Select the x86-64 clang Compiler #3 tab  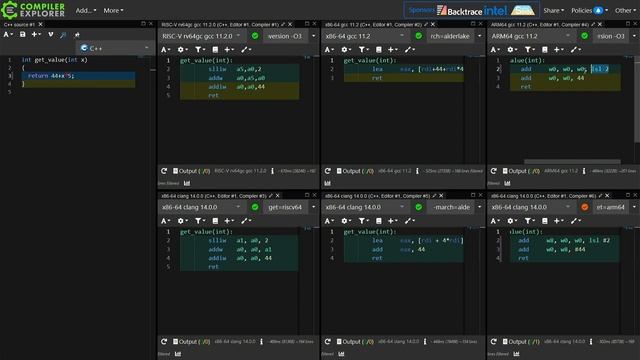point(214,196)
